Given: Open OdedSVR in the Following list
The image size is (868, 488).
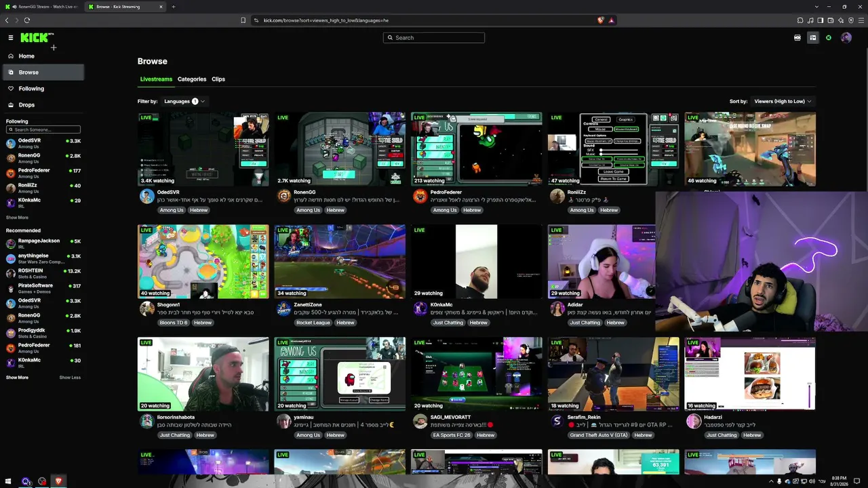Looking at the screenshot, I should point(43,143).
